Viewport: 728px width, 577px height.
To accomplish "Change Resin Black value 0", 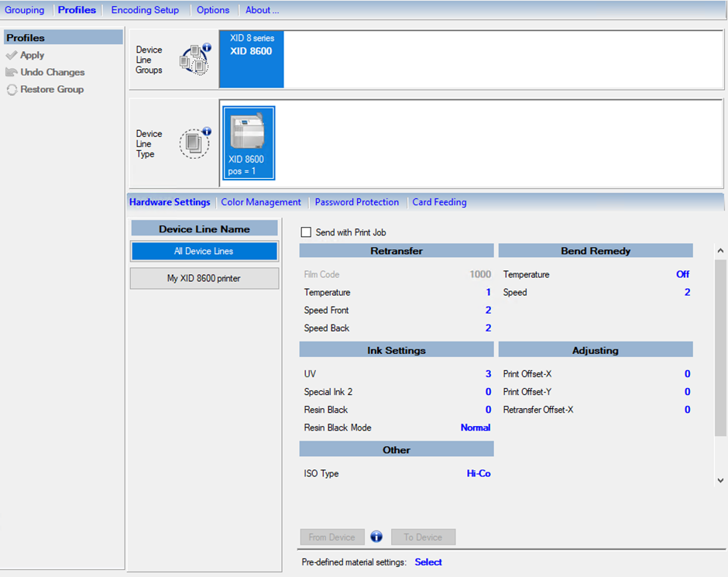I will point(488,410).
